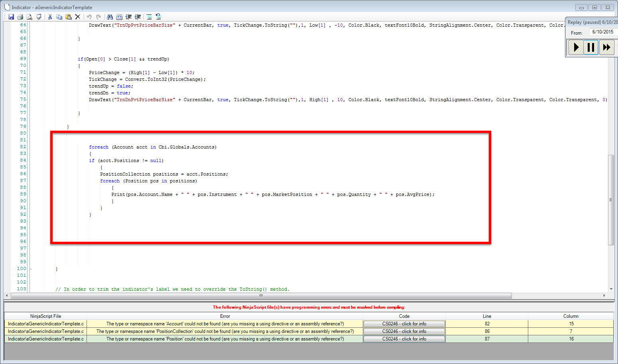Select the 'Position' could not be found error

225,339
